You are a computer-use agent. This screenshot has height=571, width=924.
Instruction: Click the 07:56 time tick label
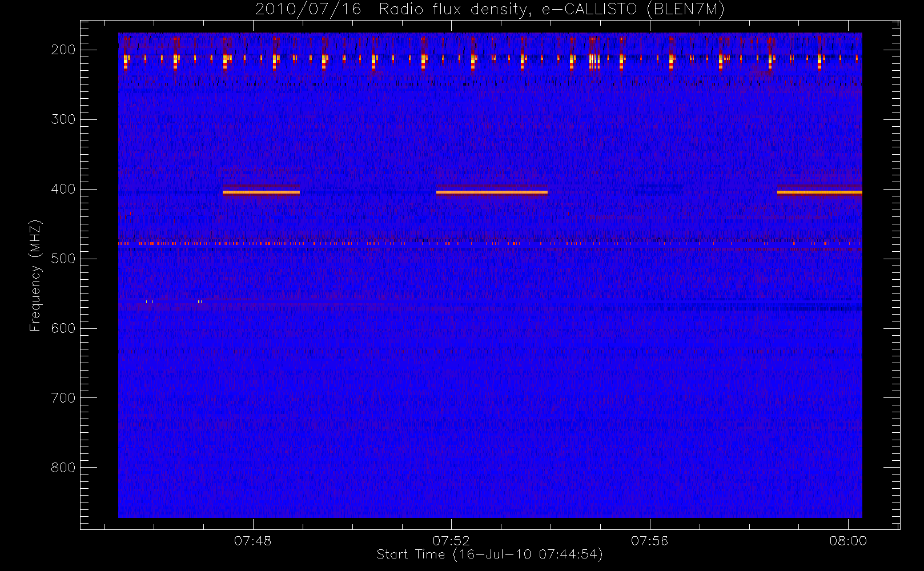[x=650, y=541]
